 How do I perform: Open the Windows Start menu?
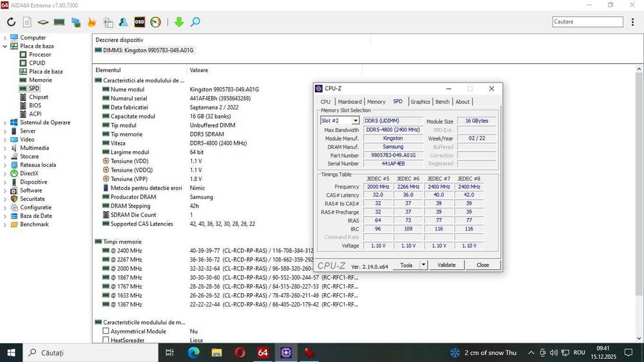tap(11, 352)
